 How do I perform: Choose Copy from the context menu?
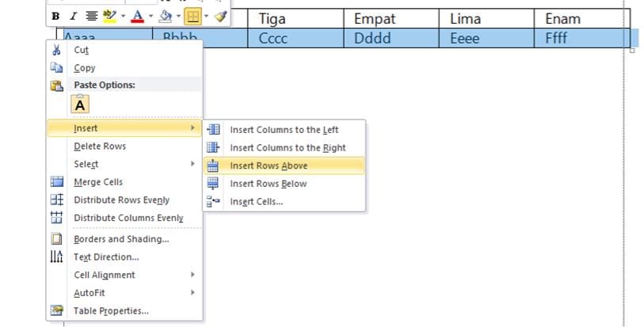point(84,68)
